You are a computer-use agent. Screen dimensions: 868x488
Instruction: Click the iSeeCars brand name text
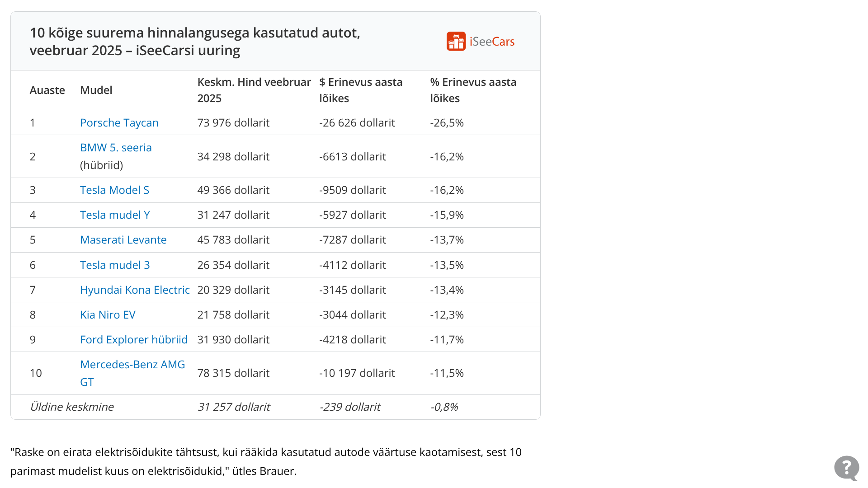(492, 42)
